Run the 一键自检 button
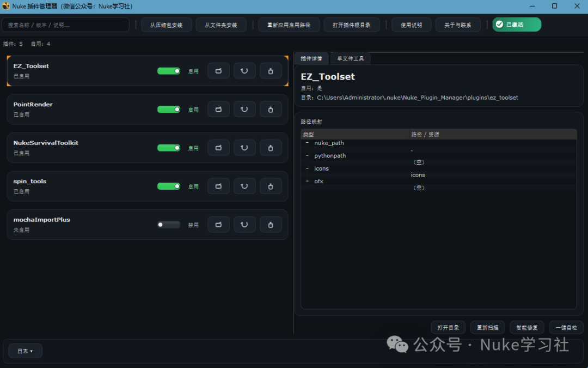The image size is (588, 368). click(x=566, y=328)
